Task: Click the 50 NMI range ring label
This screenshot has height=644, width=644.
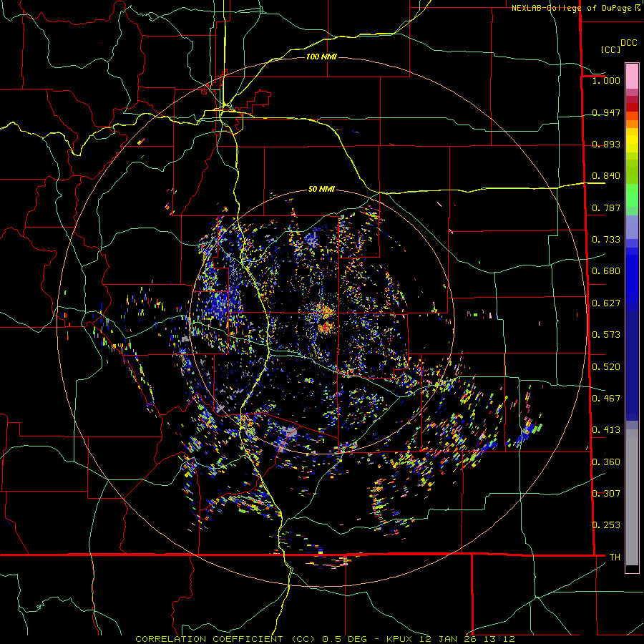Action: (321, 189)
